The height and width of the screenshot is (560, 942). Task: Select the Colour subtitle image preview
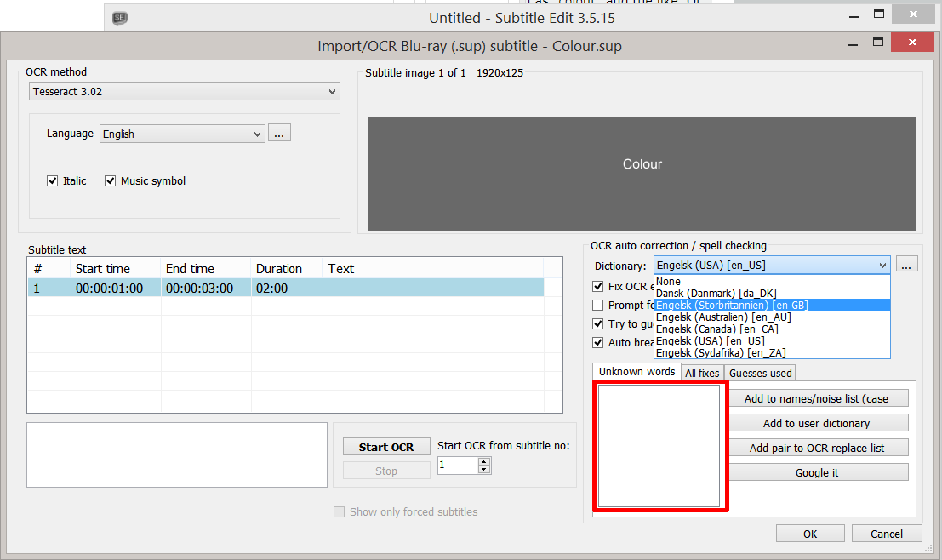point(642,173)
